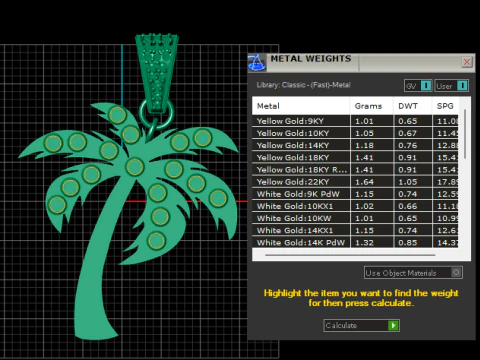Image resolution: width=480 pixels, height=360 pixels.
Task: Toggle the User switch
Action: pos(452,86)
